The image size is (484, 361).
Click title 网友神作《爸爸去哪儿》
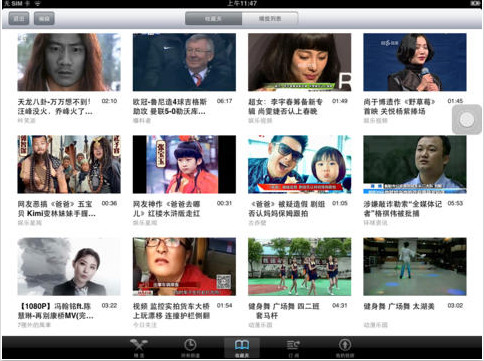167,208
